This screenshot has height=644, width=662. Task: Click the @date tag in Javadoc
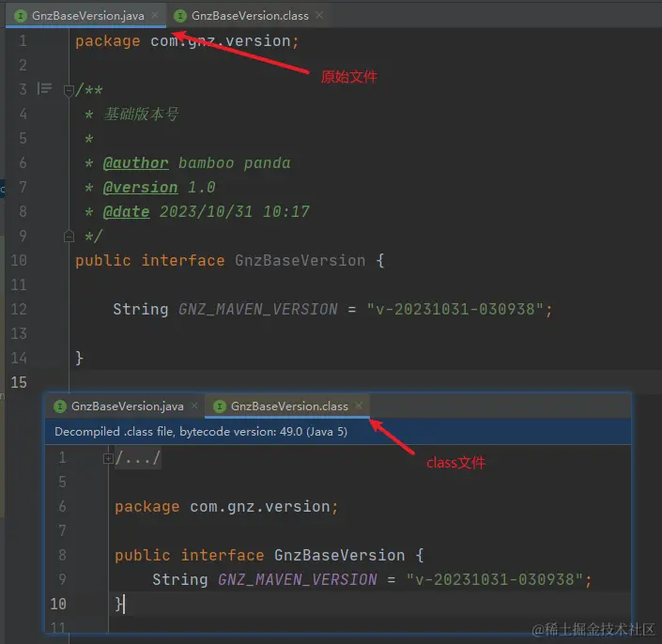click(x=126, y=212)
